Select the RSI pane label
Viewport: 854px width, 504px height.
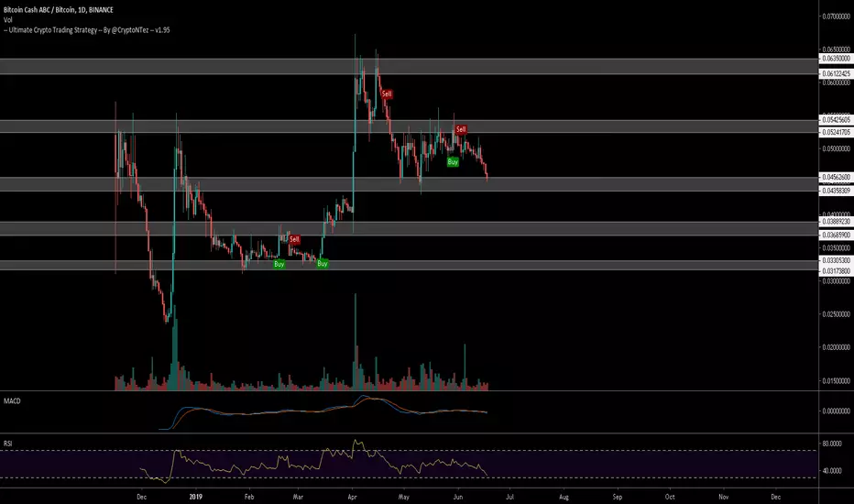pyautogui.click(x=7, y=444)
